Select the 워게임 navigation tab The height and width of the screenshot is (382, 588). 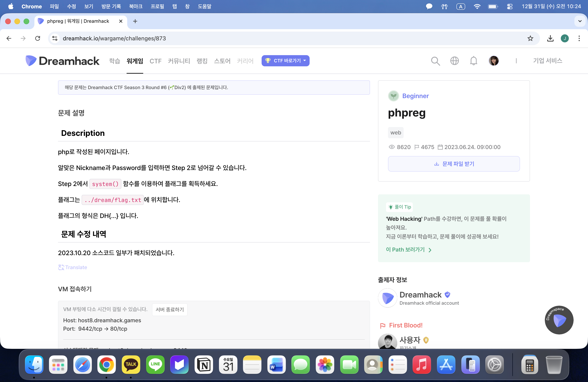135,61
